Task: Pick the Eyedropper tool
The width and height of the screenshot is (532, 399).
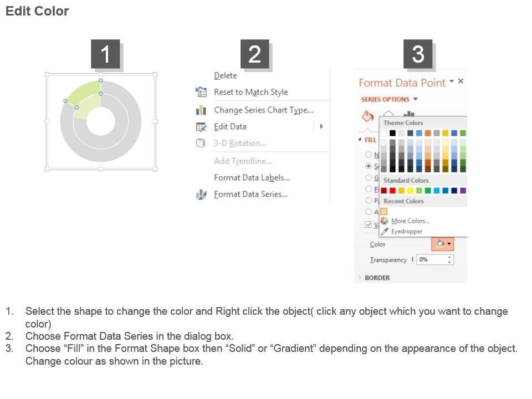Action: (x=384, y=232)
